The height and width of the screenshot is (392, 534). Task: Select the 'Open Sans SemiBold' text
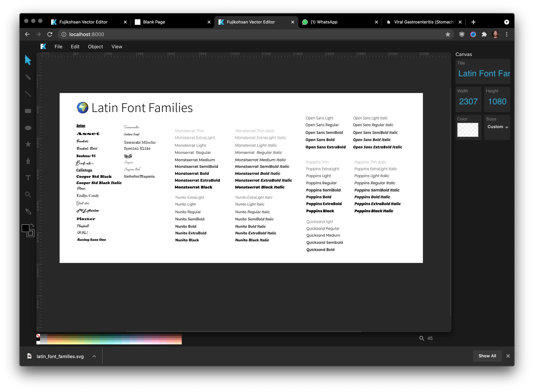[x=324, y=133]
